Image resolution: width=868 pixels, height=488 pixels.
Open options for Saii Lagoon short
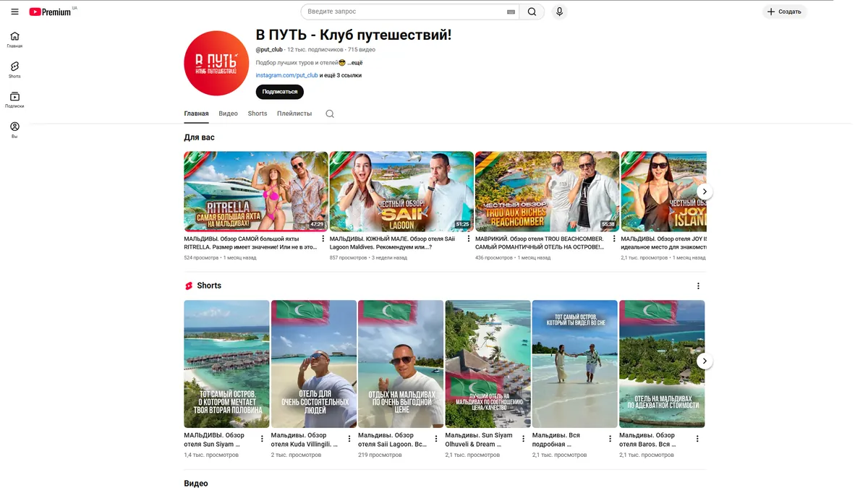pos(436,439)
